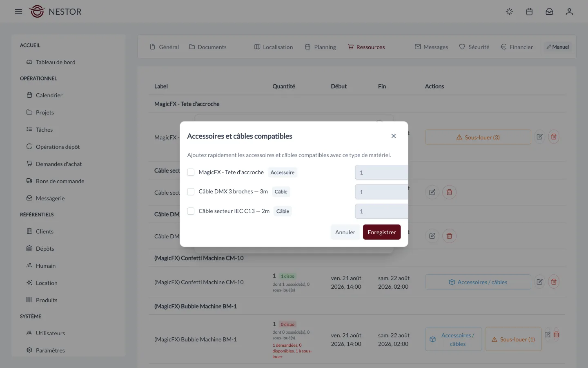588x368 pixels.
Task: Delete the Câble DMX row
Action: (449, 236)
